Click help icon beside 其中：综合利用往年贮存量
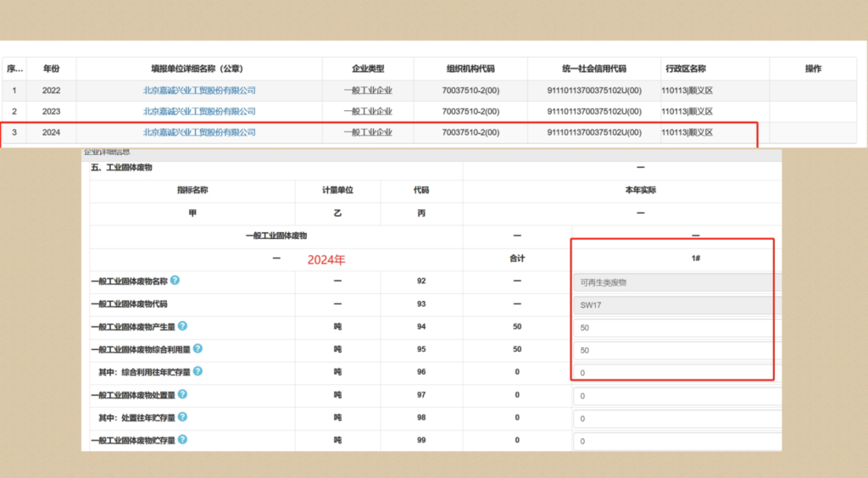 [198, 371]
